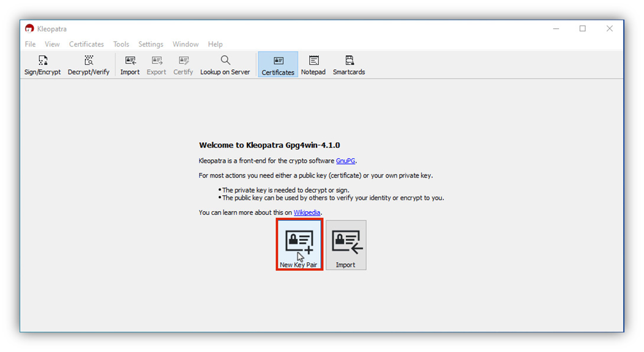Open the Tools menu
Viewport: 644px width, 352px height.
[x=121, y=44]
